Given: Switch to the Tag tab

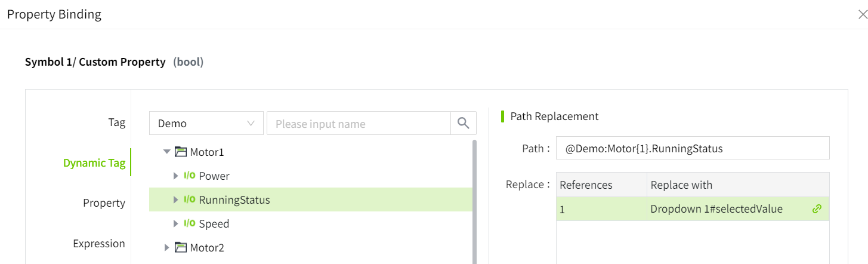Looking at the screenshot, I should [116, 122].
